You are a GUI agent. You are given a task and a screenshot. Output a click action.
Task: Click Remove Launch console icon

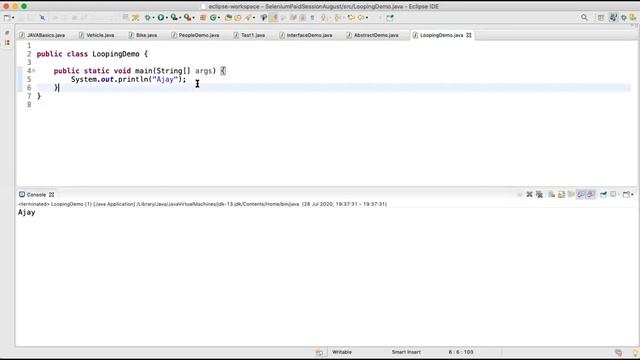pos(529,194)
